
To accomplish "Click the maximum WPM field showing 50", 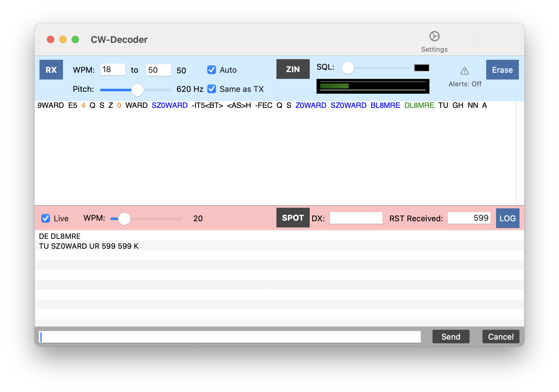I will pos(159,70).
